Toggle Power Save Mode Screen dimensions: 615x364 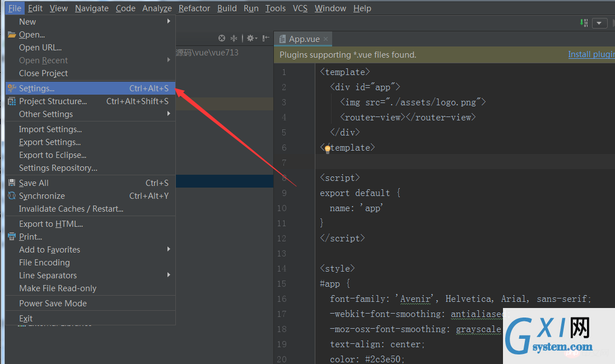coord(91,303)
